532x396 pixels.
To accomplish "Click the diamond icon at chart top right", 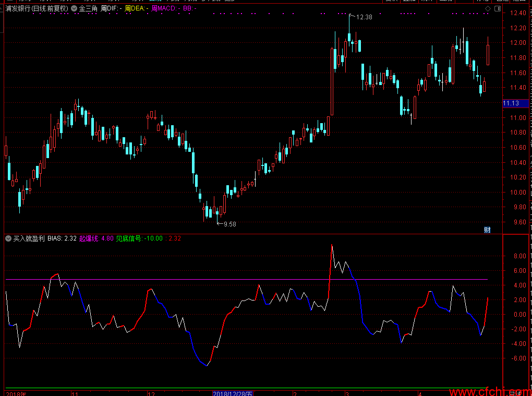I will click(x=487, y=9).
